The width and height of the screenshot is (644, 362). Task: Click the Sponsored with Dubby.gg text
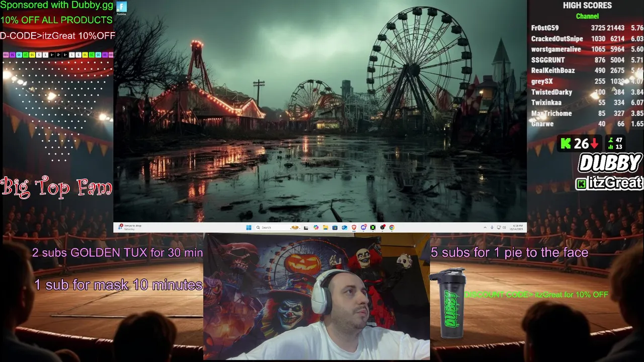pos(57,6)
